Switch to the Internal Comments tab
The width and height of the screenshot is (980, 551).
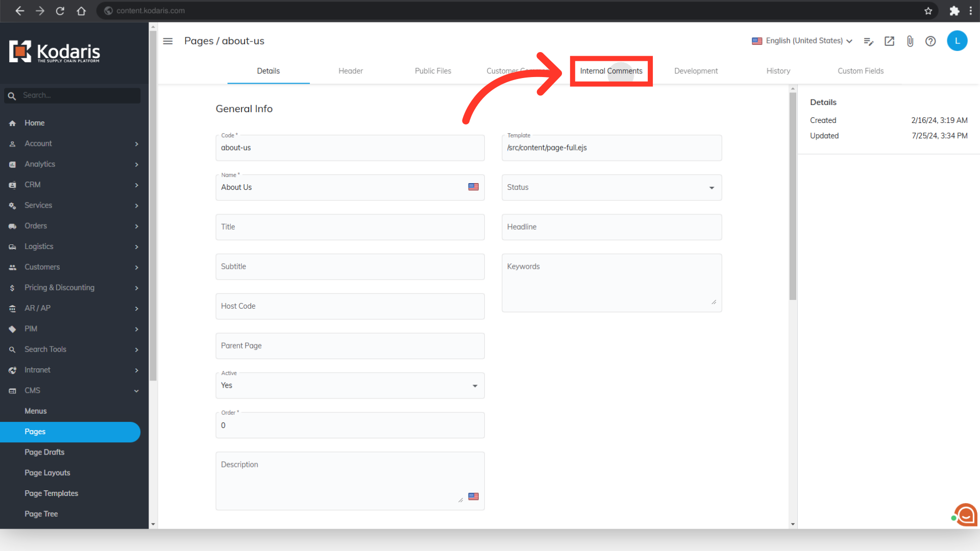click(611, 71)
